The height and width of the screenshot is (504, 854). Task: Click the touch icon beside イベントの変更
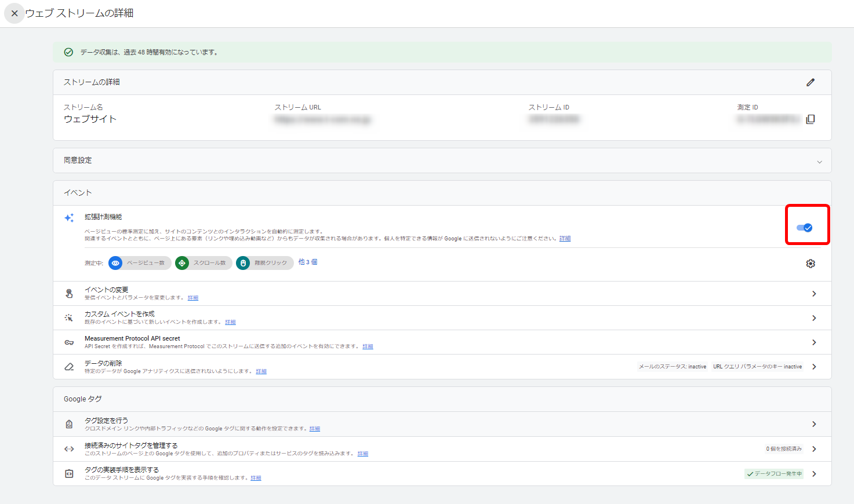click(x=69, y=294)
